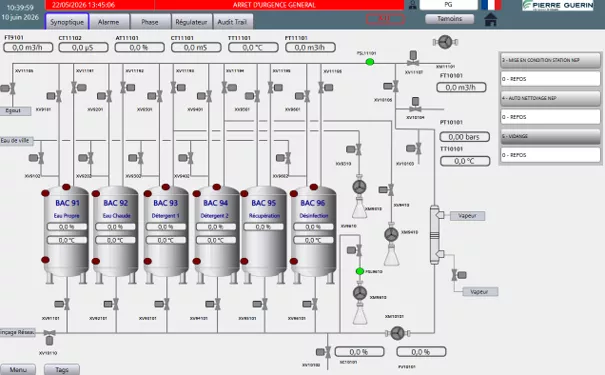Click valve XV10110 near Rinçage Réseau
The image size is (605, 375).
[x=49, y=337]
